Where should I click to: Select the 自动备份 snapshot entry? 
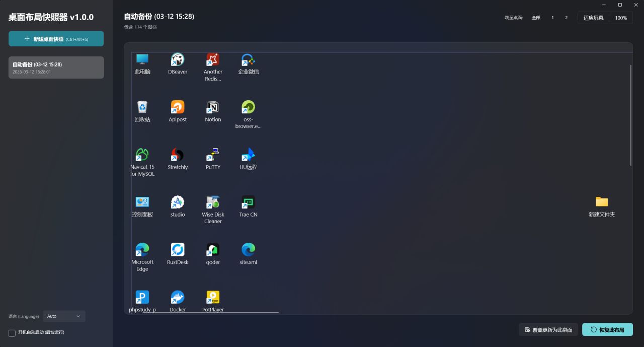56,67
